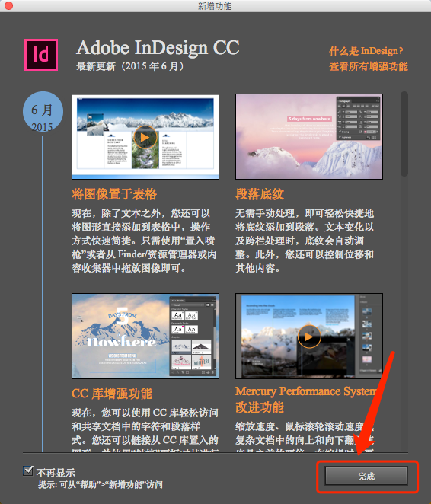Click the Mercury Performance System 改进功能 heading
Image resolution: width=431 pixels, height=504 pixels.
coord(305,399)
